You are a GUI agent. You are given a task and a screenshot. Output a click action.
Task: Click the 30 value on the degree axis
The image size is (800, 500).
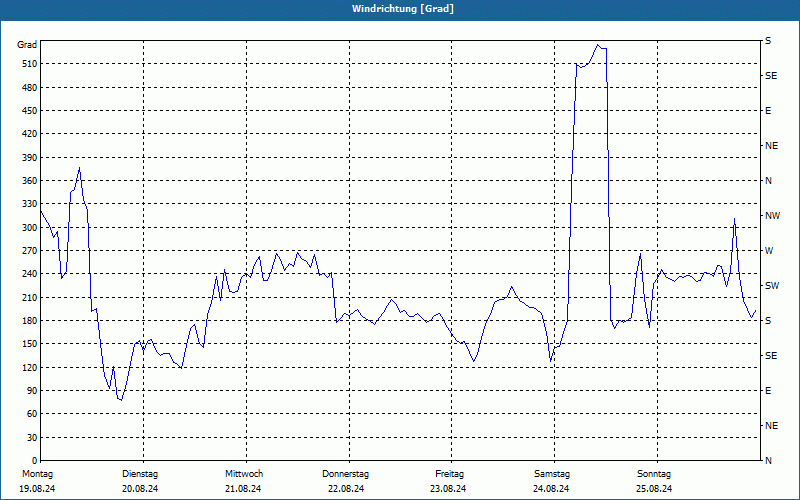point(32,438)
